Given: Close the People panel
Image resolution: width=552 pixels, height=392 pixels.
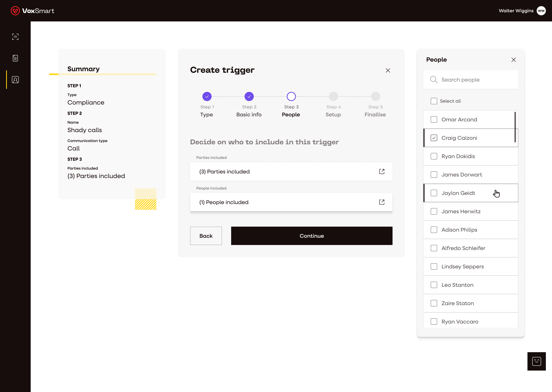Looking at the screenshot, I should (x=514, y=60).
